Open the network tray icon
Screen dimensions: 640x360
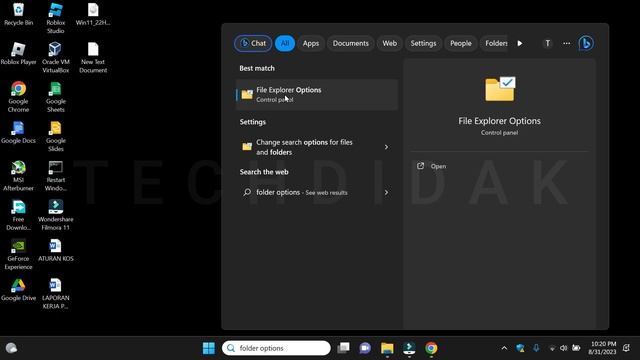pos(552,348)
